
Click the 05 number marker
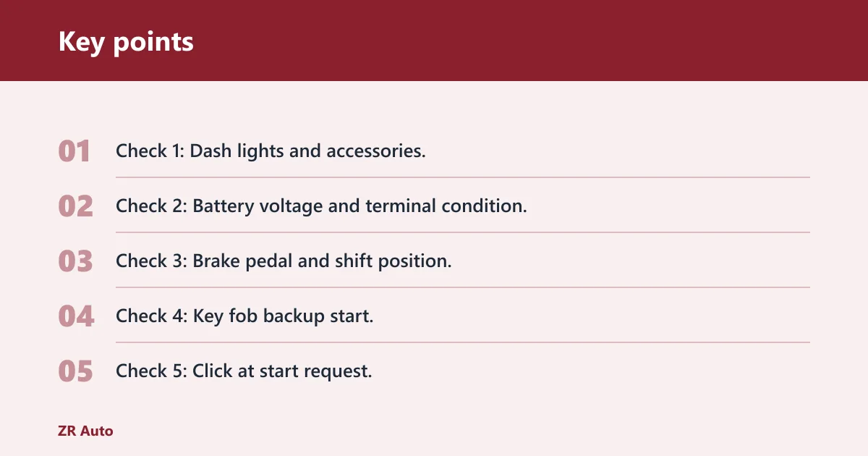point(76,371)
